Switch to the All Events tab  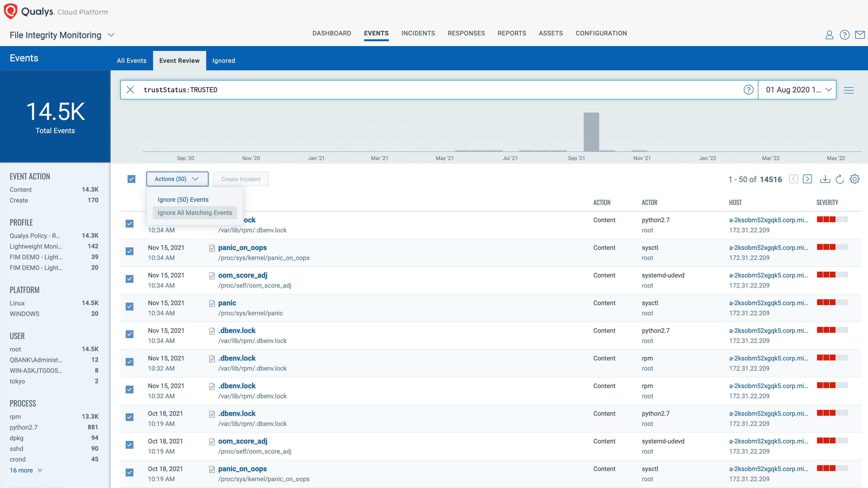click(x=131, y=61)
